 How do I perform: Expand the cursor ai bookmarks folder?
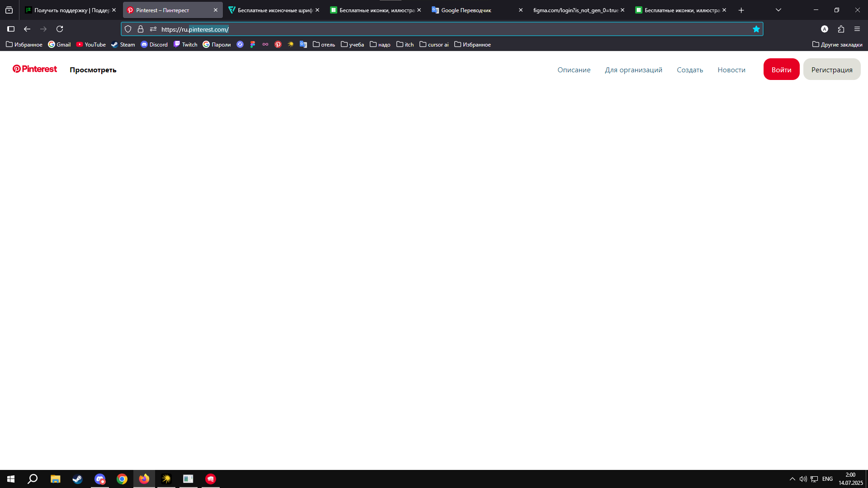[434, 44]
